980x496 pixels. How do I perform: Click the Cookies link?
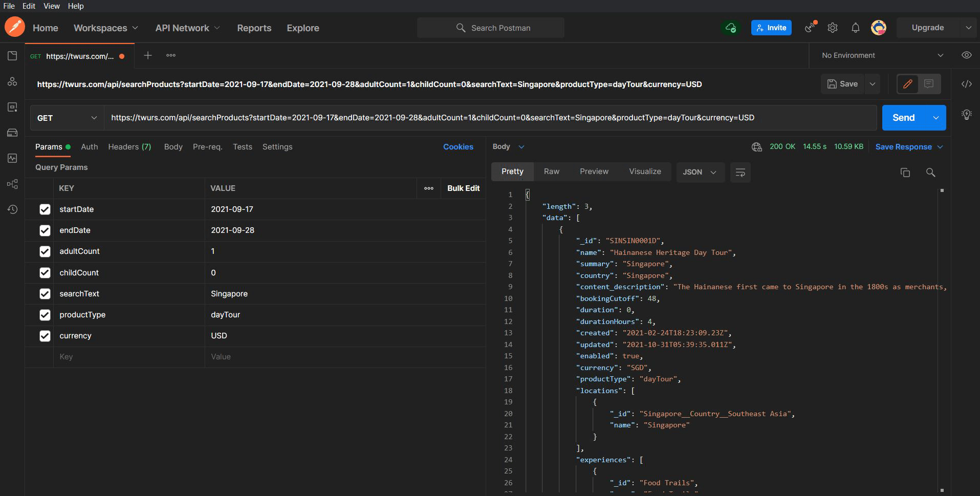[x=458, y=147]
